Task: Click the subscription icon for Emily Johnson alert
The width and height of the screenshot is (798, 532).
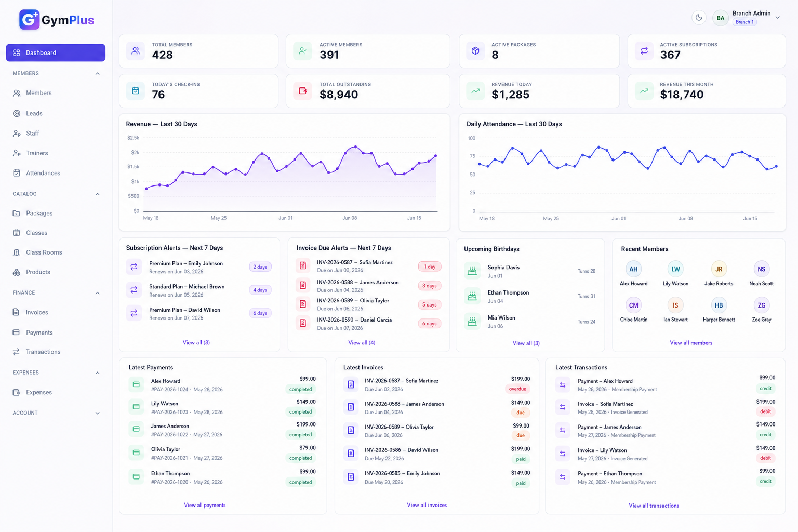Action: point(134,267)
